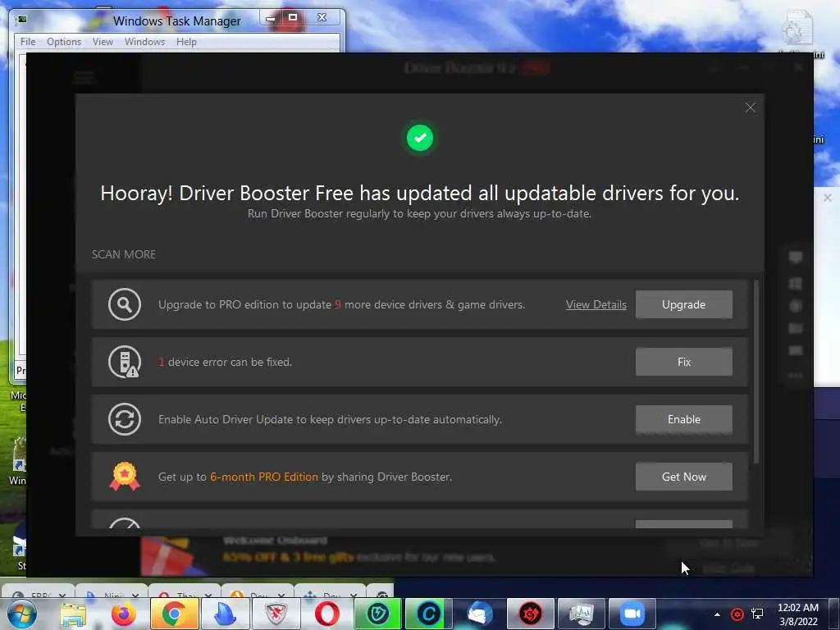Image resolution: width=840 pixels, height=630 pixels.
Task: Click the taskbar clock showing 12:02 AM
Action: pos(798,614)
